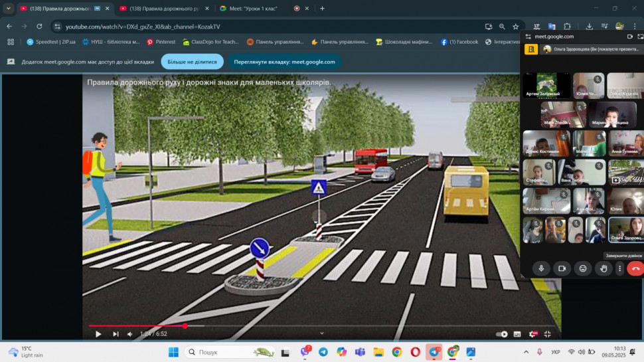Open more options in Meet controls

click(620, 268)
